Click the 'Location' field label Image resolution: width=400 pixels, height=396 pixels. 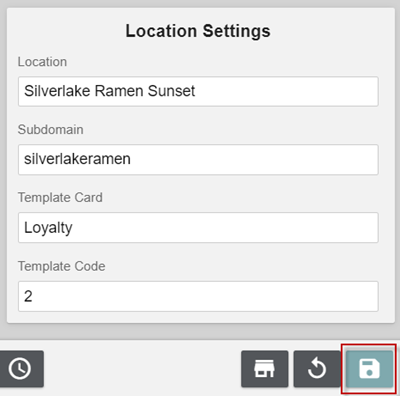(42, 62)
